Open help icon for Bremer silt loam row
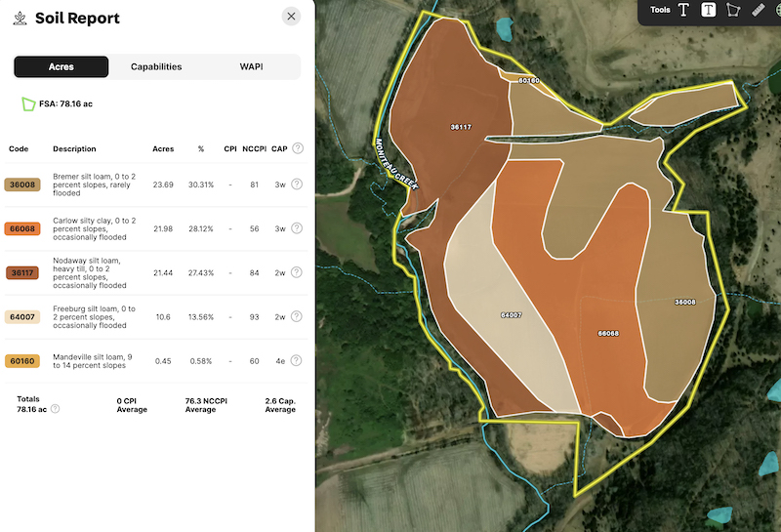The width and height of the screenshot is (781, 532). click(297, 184)
